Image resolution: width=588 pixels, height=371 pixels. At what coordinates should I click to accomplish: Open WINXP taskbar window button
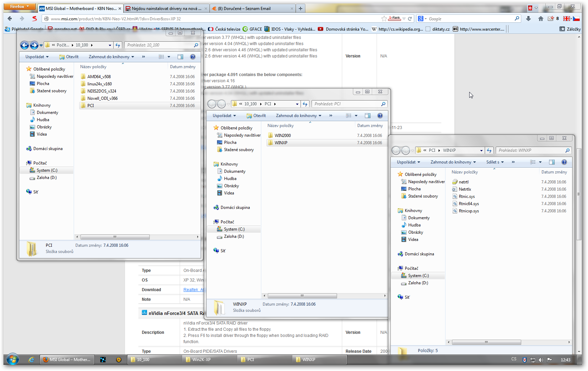[319, 360]
